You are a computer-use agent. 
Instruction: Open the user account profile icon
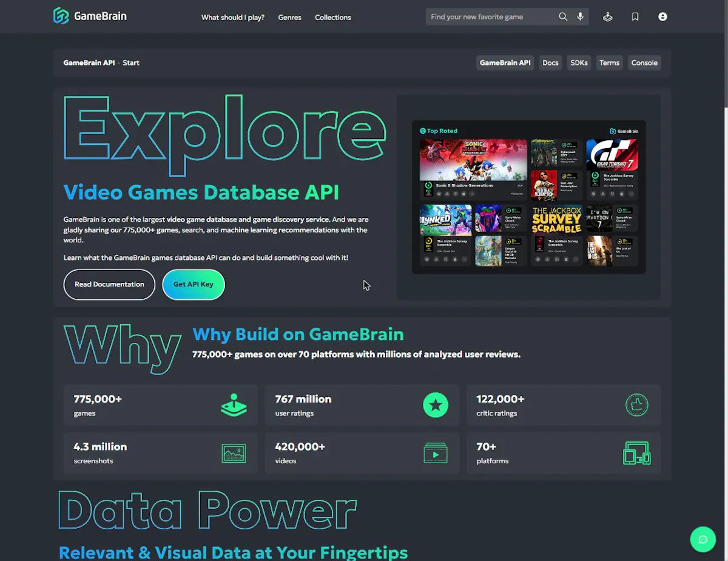click(x=662, y=17)
